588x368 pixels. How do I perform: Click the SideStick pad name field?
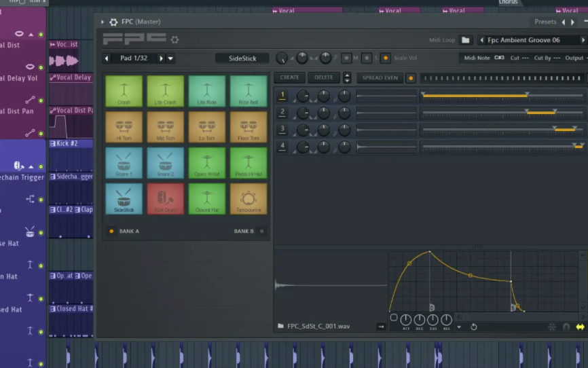[242, 58]
